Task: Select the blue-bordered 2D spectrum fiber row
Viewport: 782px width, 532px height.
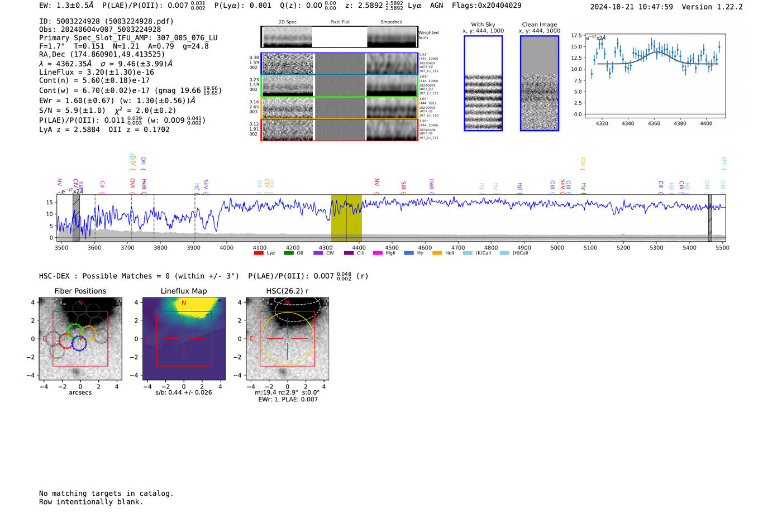Action: click(x=339, y=64)
